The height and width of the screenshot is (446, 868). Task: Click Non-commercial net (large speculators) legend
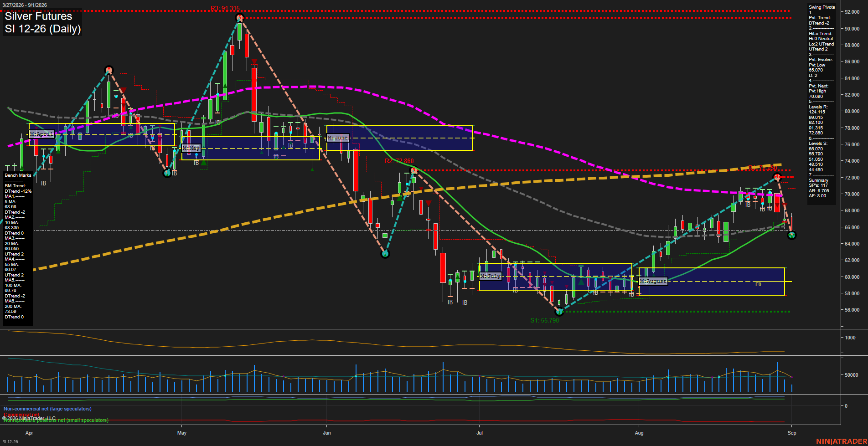pos(47,409)
